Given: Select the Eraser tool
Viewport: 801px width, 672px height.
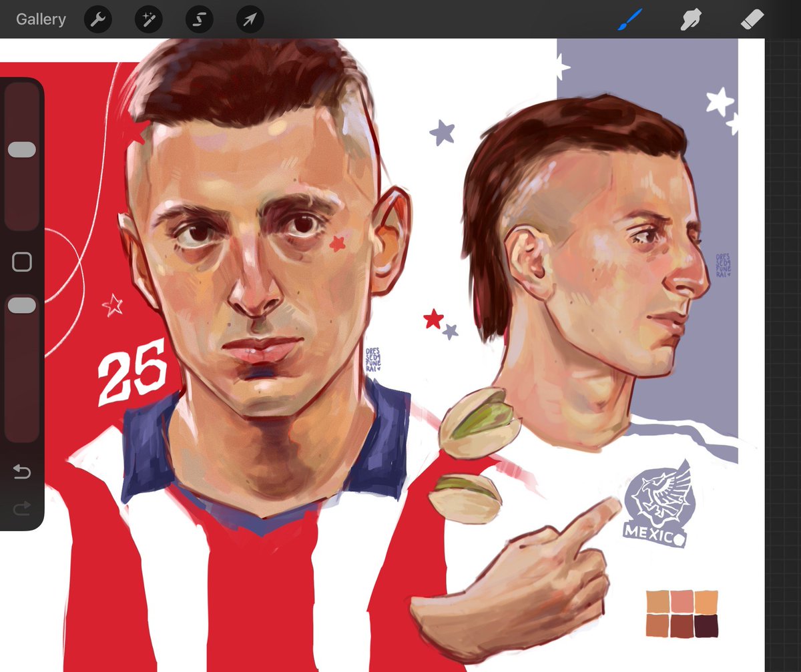Looking at the screenshot, I should (752, 19).
